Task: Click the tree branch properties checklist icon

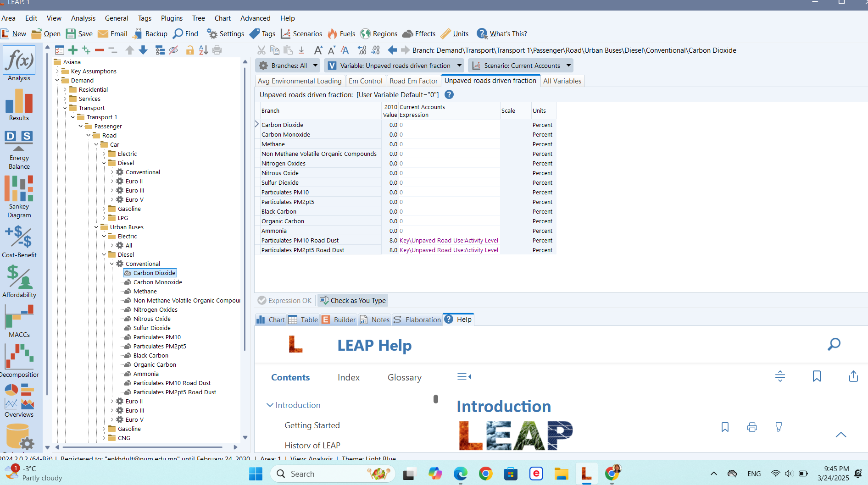Action: coord(60,50)
